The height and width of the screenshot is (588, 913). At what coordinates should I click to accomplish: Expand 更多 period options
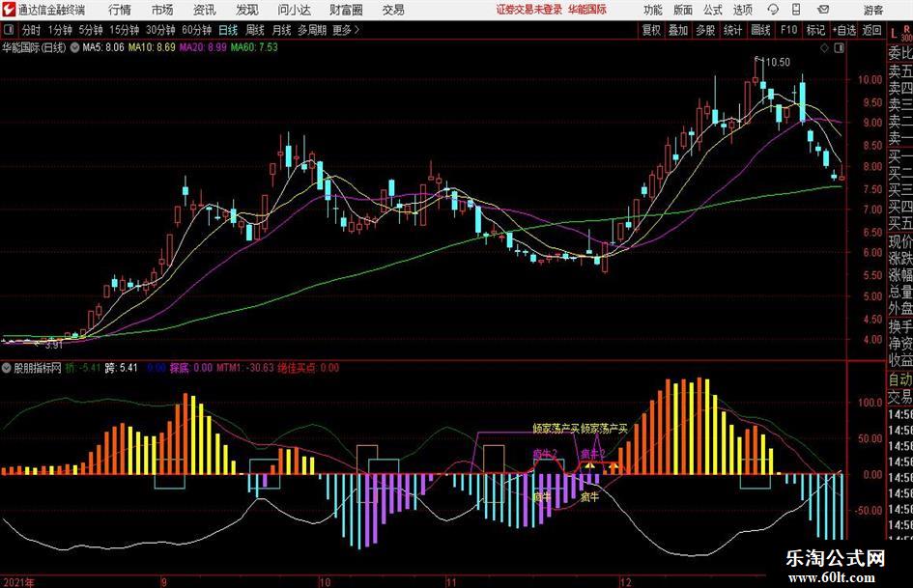[346, 30]
